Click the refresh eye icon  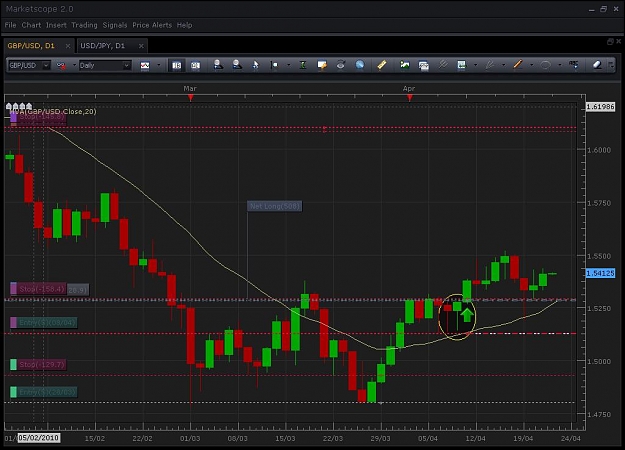(341, 65)
